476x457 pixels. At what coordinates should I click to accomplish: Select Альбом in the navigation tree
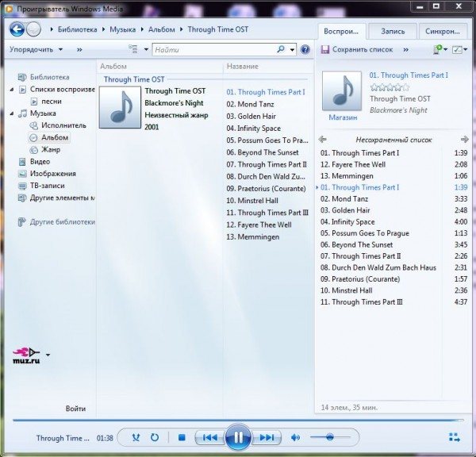point(55,137)
